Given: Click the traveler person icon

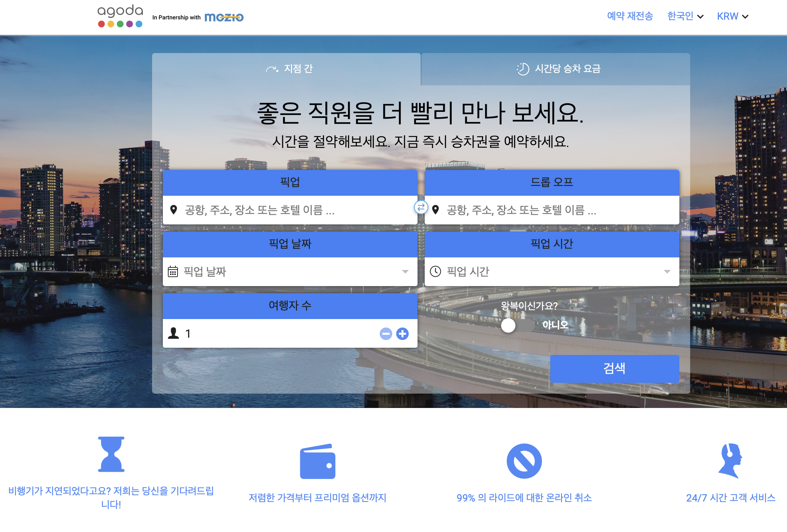Looking at the screenshot, I should [174, 333].
